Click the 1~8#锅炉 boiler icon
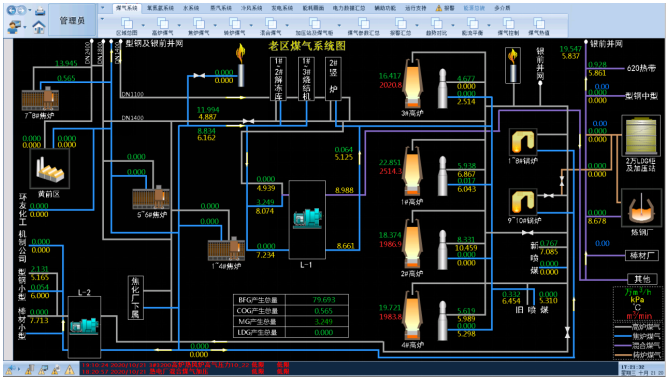 coord(523,142)
